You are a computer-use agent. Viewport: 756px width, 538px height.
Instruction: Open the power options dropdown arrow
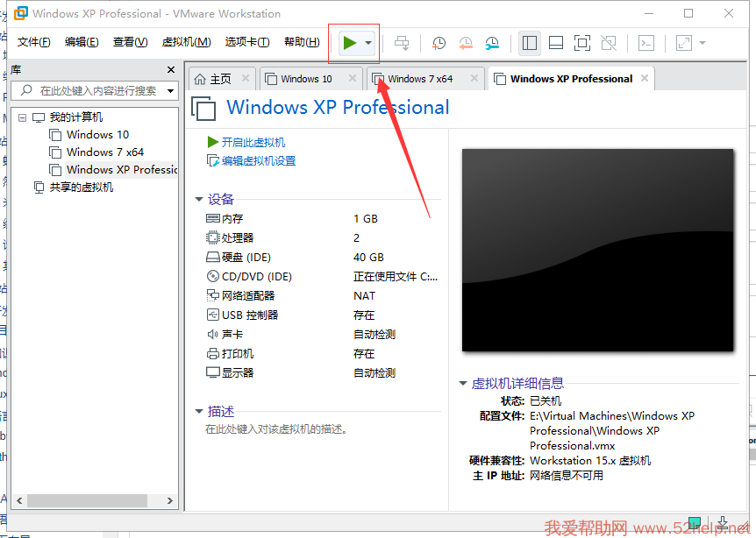click(368, 43)
